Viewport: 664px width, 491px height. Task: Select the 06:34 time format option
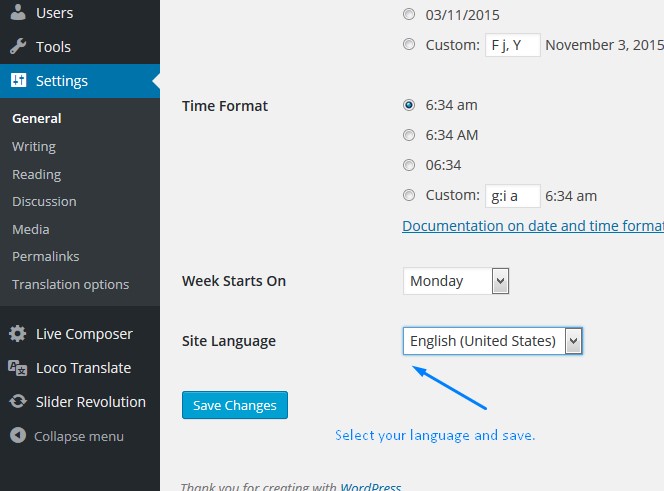point(409,165)
